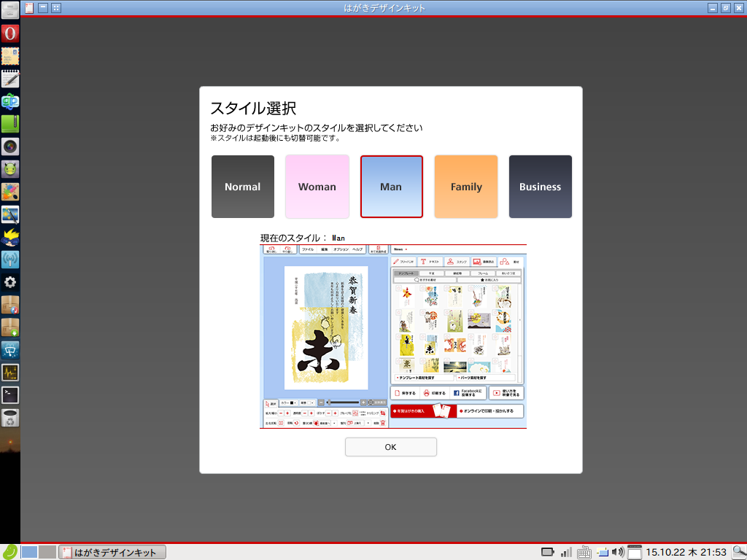Click the Man style preview image

point(393,336)
